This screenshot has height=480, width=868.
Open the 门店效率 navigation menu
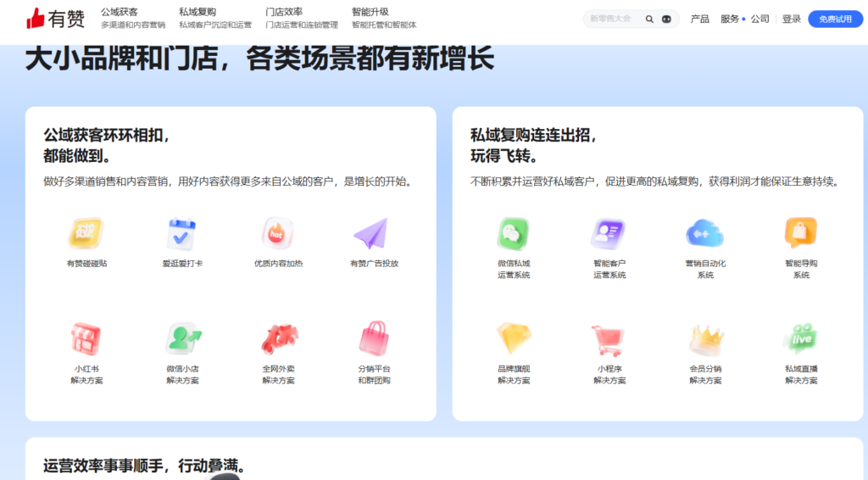pos(284,12)
